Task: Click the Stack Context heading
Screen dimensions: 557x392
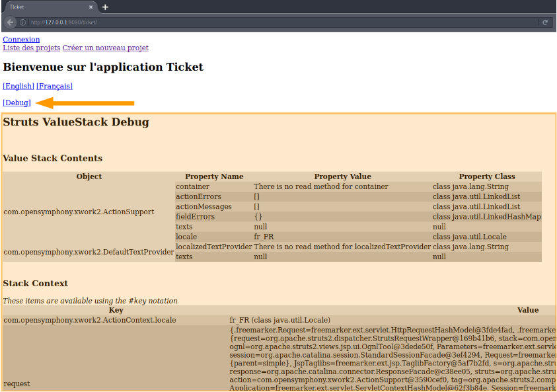Action: coord(36,283)
